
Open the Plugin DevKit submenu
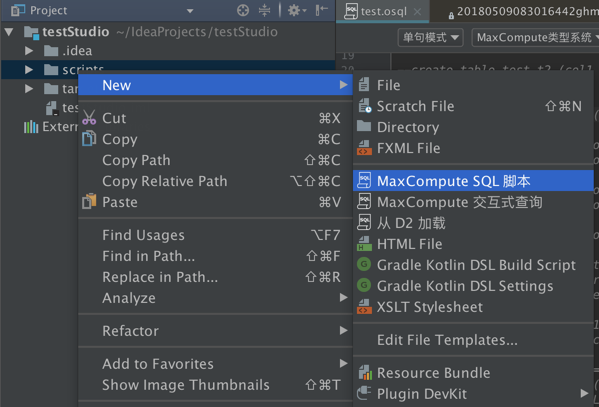pyautogui.click(x=473, y=394)
